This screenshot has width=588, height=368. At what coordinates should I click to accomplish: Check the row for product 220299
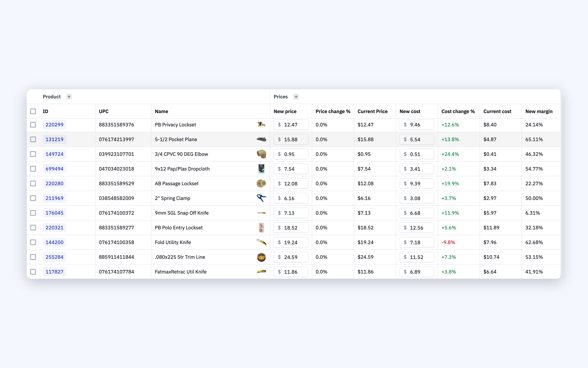coord(33,124)
